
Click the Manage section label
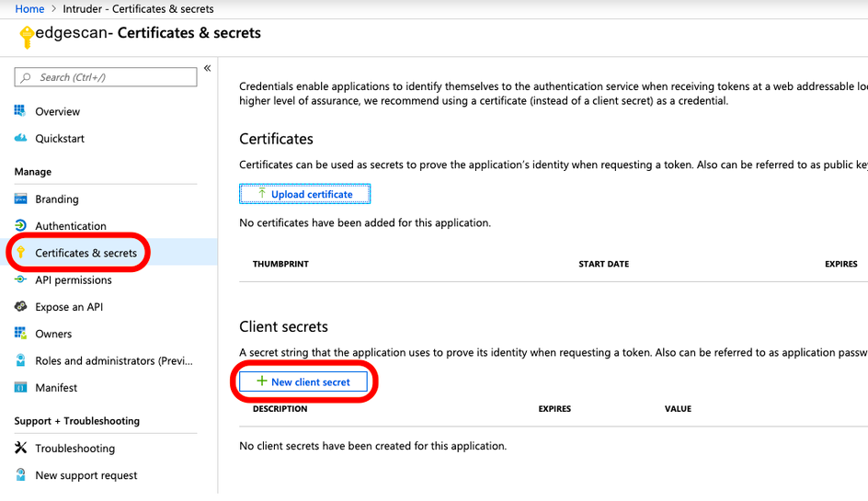pyautogui.click(x=33, y=172)
